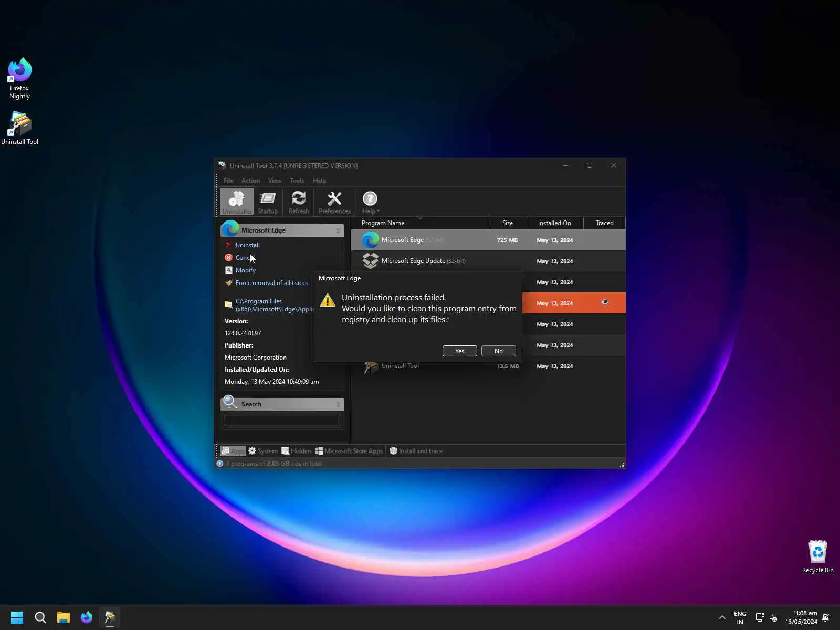Open taskbar Search
Viewport: 840px width, 630px height.
(40, 617)
